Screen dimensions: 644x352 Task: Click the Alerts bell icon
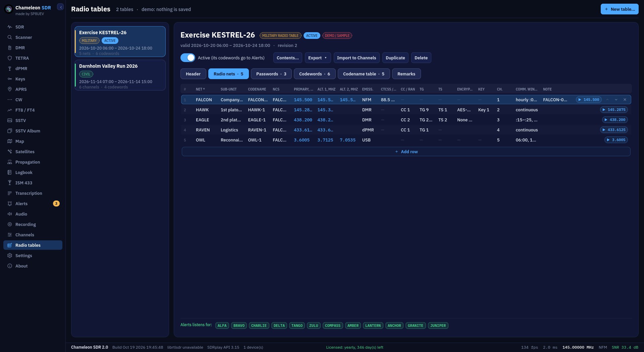[10, 203]
